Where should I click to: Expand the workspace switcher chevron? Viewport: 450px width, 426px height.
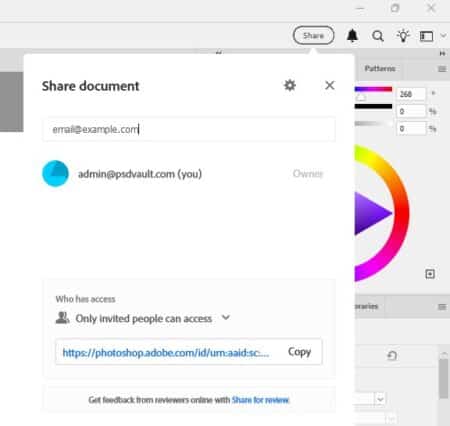[x=444, y=35]
